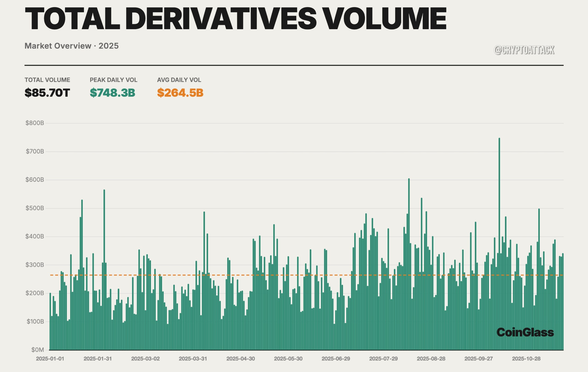Click the "$700B" y-axis label
This screenshot has height=372, width=588.
pos(35,151)
